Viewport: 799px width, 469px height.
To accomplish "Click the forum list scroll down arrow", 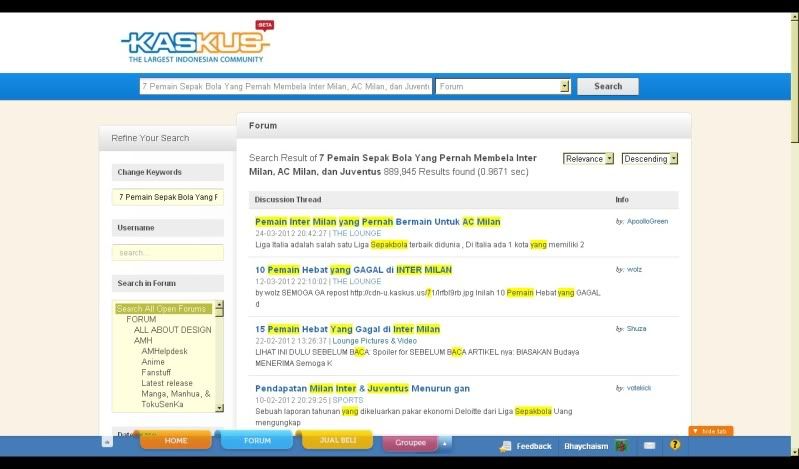I will (220, 408).
